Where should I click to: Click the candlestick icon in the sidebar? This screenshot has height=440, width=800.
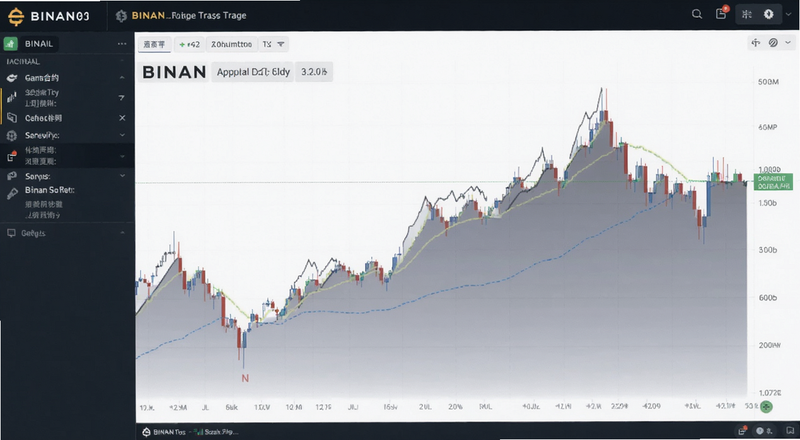click(12, 97)
